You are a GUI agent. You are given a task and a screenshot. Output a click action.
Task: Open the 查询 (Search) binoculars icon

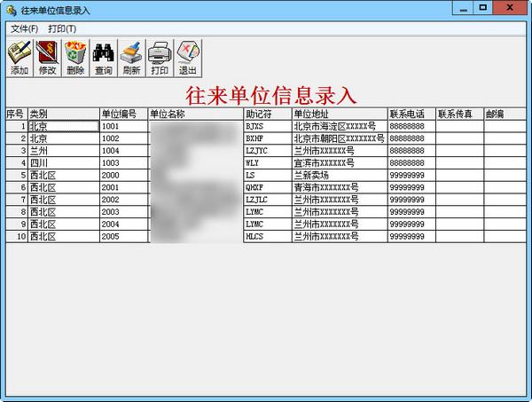pos(104,58)
